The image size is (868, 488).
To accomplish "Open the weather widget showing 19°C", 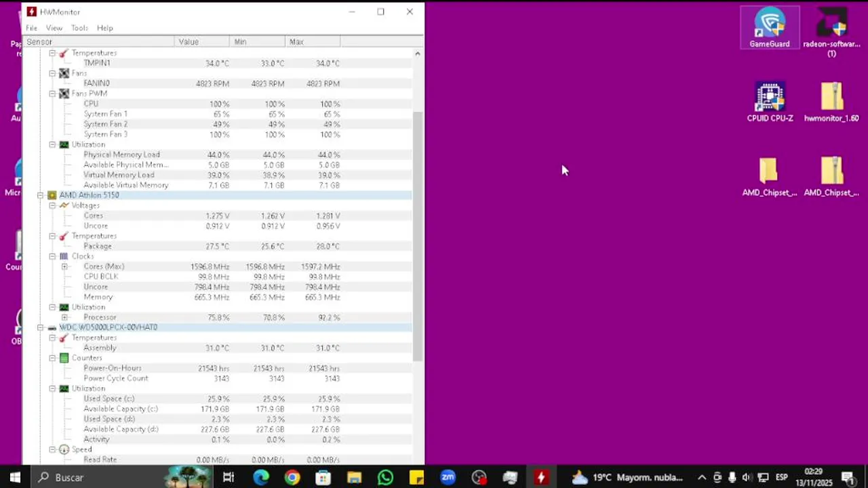I will 627,477.
